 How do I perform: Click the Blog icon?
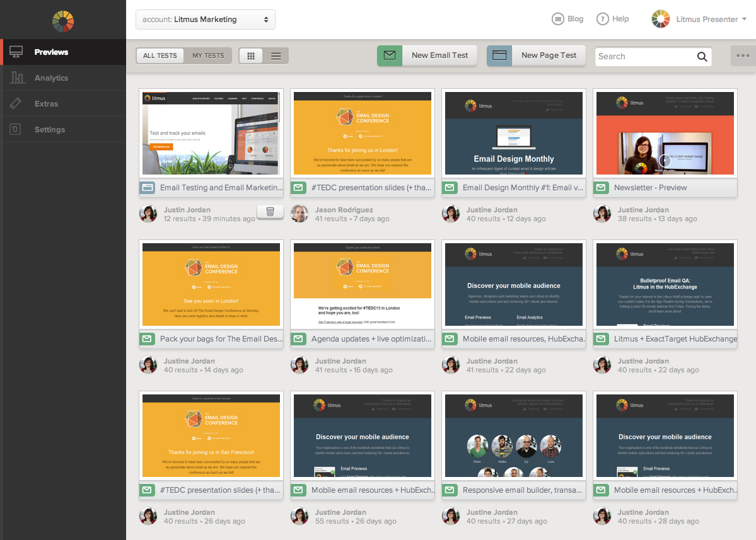pyautogui.click(x=558, y=19)
